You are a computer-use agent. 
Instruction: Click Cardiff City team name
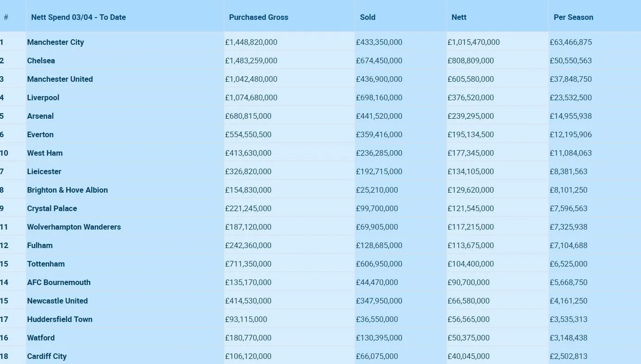pos(47,356)
